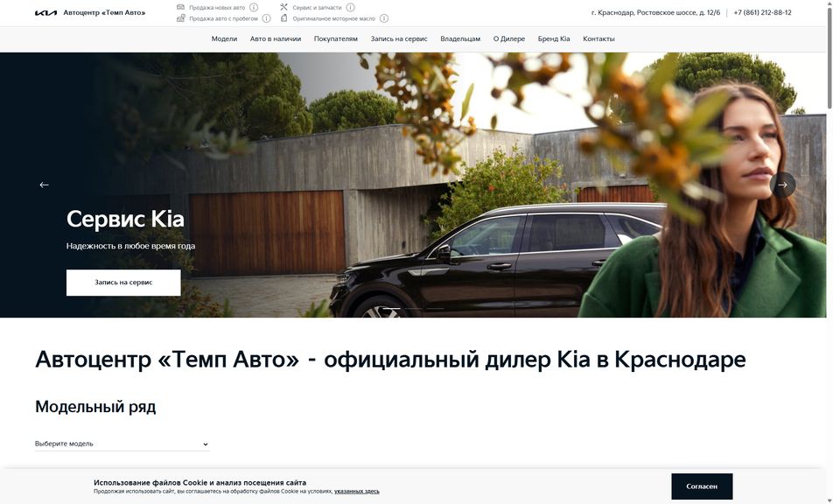Screen dimensions: 833x504
Task: Open info icon next to Продажа новых авто
Action: 254,7
